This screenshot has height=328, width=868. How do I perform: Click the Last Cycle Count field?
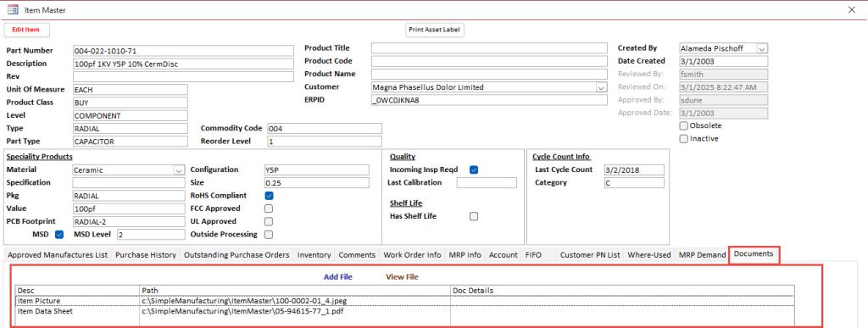click(634, 170)
